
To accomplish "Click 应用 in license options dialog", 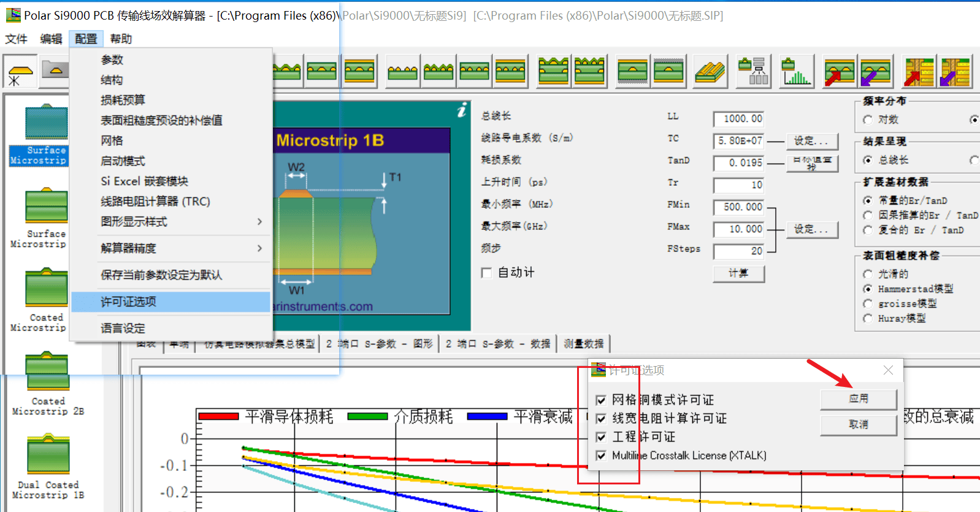I will point(859,399).
